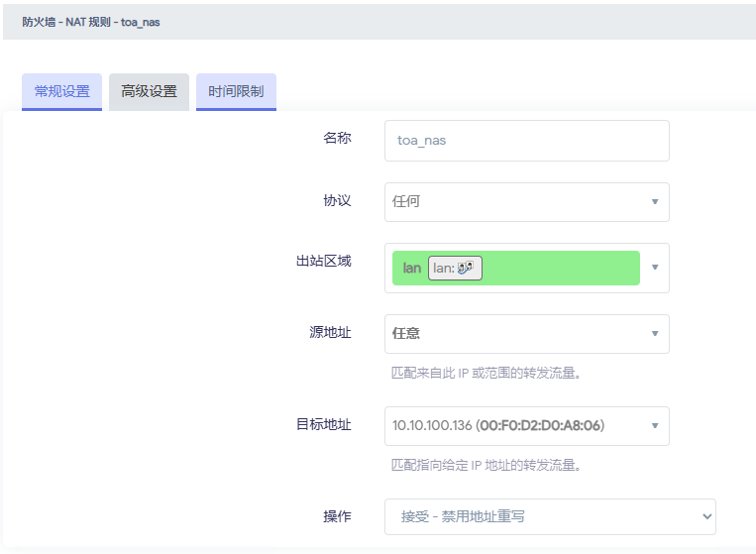Go to the 时间限制 tab

pyautogui.click(x=236, y=91)
